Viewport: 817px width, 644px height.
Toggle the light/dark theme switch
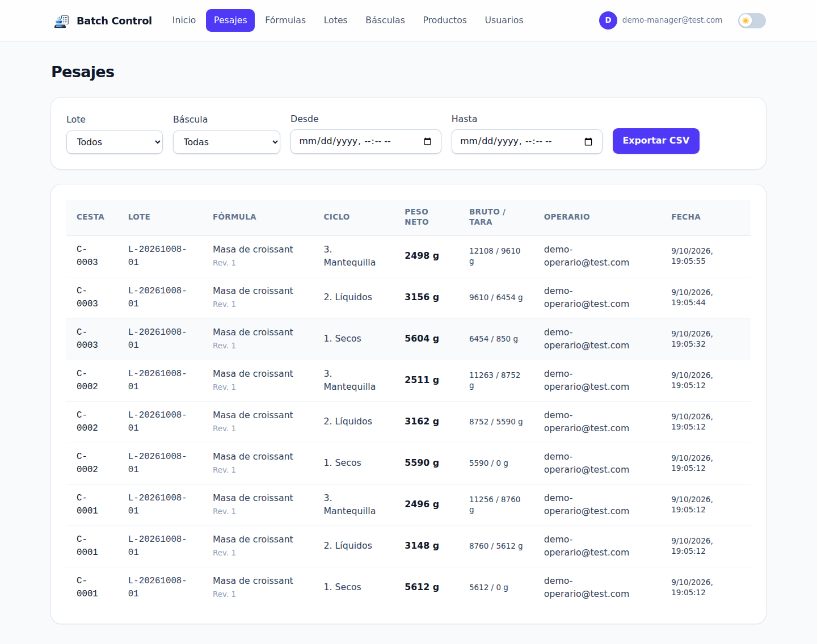752,21
